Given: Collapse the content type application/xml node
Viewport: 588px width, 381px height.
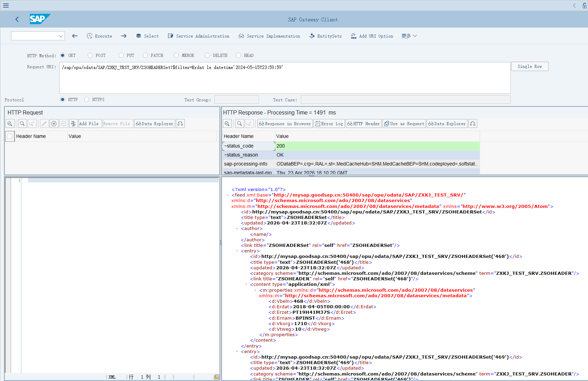Looking at the screenshot, I should [246, 284].
